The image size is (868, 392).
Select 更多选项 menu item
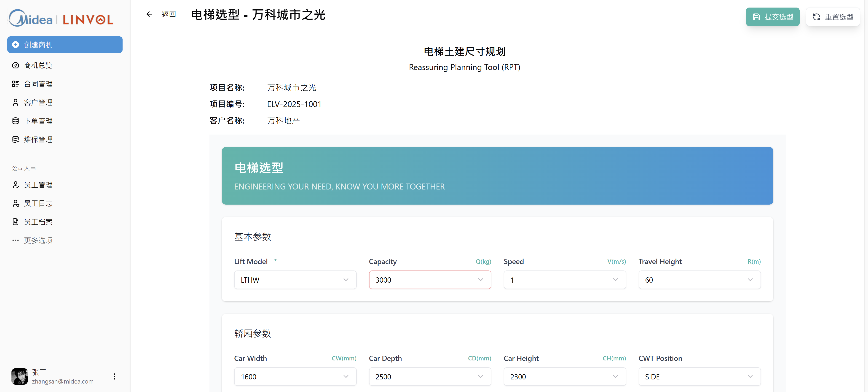[38, 241]
